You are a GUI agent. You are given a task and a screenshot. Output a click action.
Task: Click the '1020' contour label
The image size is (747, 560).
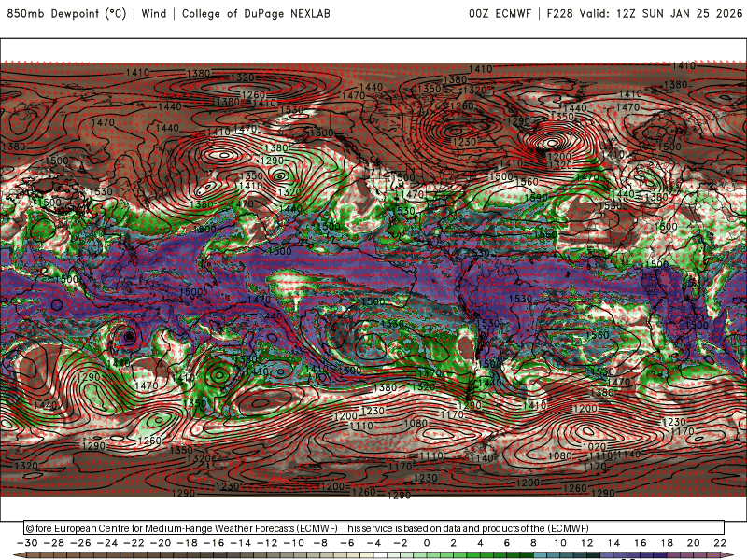coord(594,447)
